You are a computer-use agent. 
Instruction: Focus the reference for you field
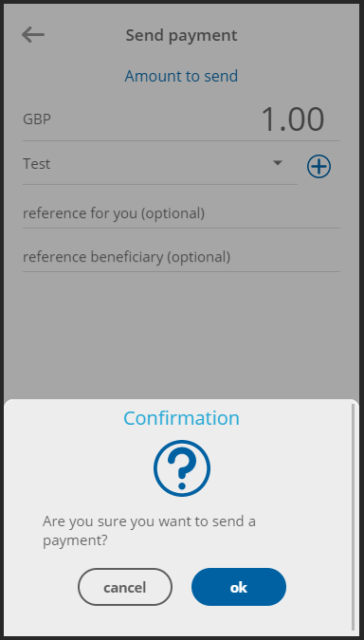(181, 213)
